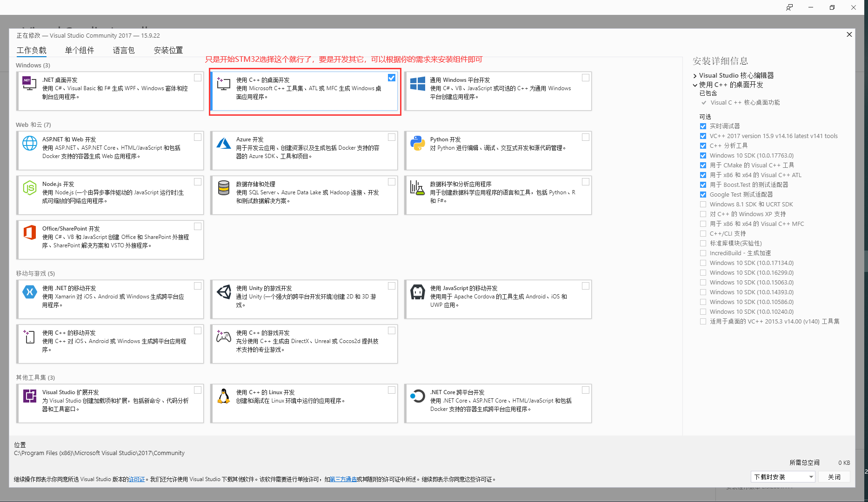Click the JavaScript mobile Cordova icon
The image size is (868, 502).
(417, 291)
